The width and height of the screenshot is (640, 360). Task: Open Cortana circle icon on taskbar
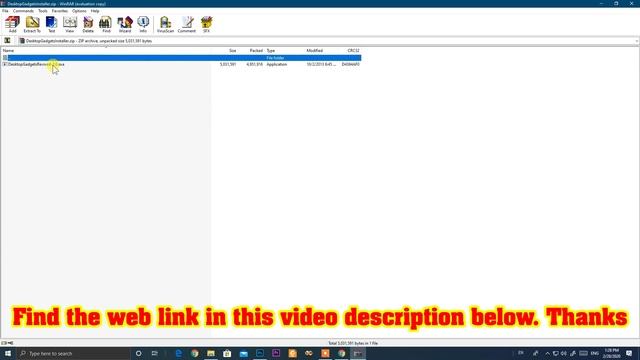[x=138, y=353]
